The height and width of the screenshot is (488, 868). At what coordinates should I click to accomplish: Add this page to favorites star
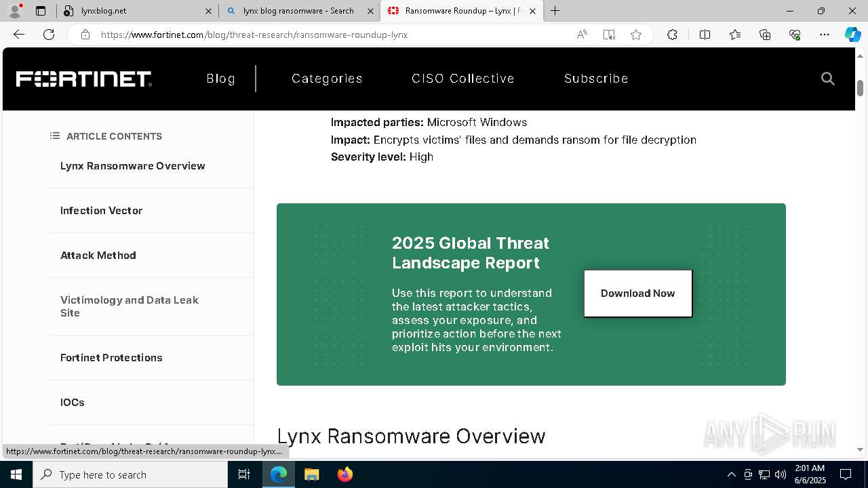coord(636,35)
